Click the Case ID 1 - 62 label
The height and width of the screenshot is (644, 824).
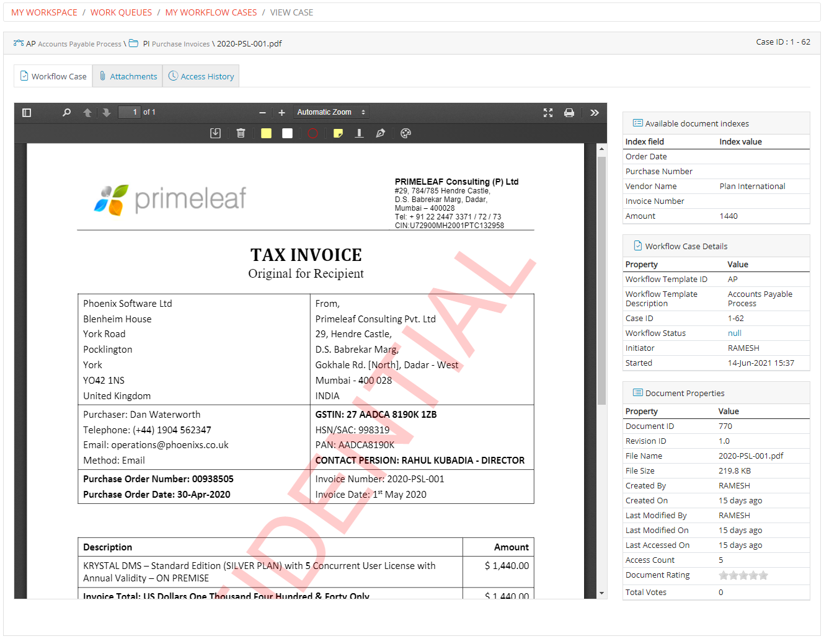783,42
